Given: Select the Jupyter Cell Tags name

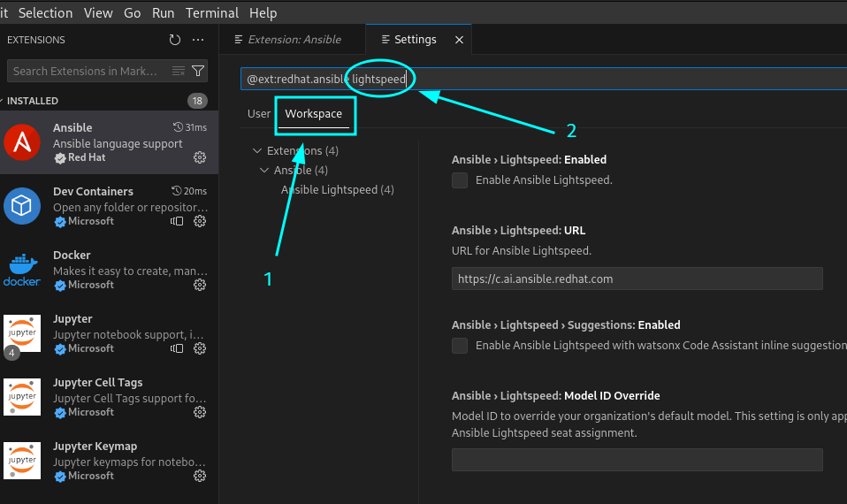Looking at the screenshot, I should 98,383.
